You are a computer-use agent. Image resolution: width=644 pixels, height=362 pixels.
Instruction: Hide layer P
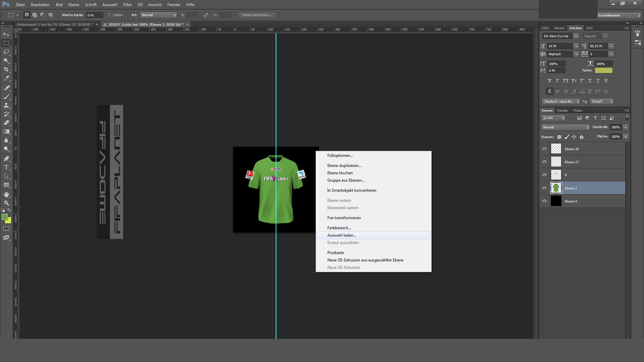coord(544,175)
